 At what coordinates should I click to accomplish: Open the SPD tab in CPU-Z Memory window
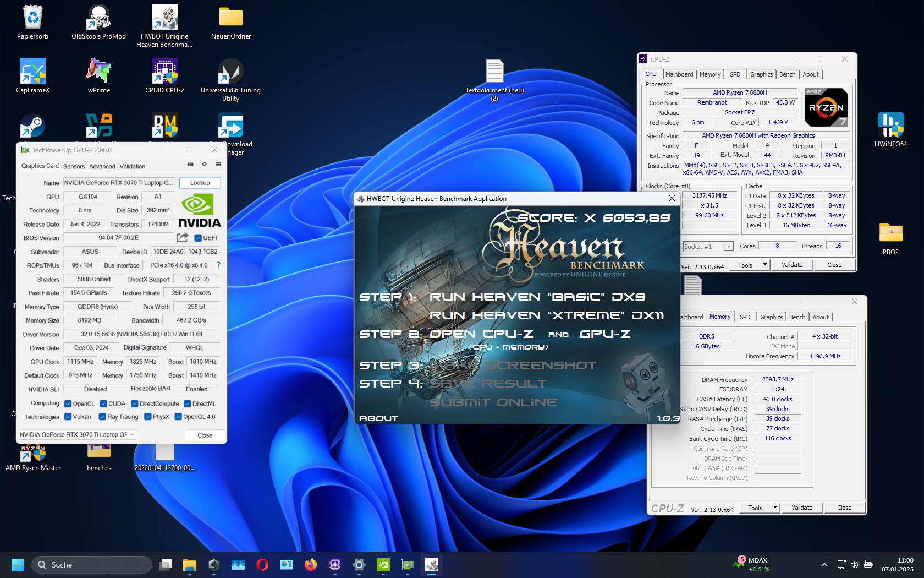point(745,317)
